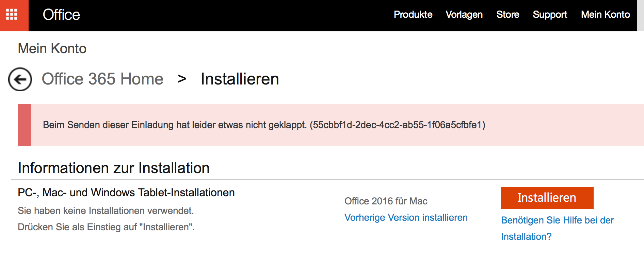644x263 pixels.
Task: Open the Vorlagen navigation item
Action: [464, 15]
